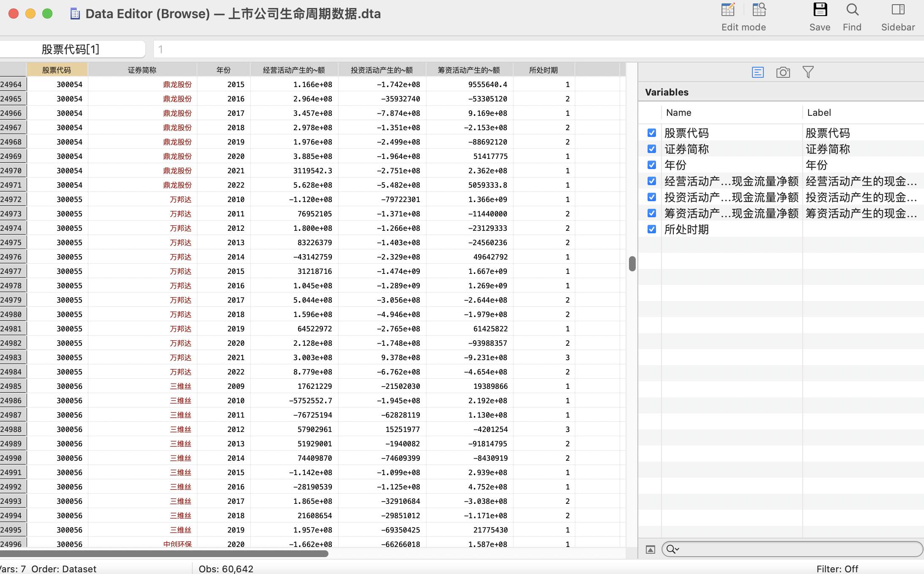
Task: Show Variables properties panel icon
Action: tap(757, 72)
